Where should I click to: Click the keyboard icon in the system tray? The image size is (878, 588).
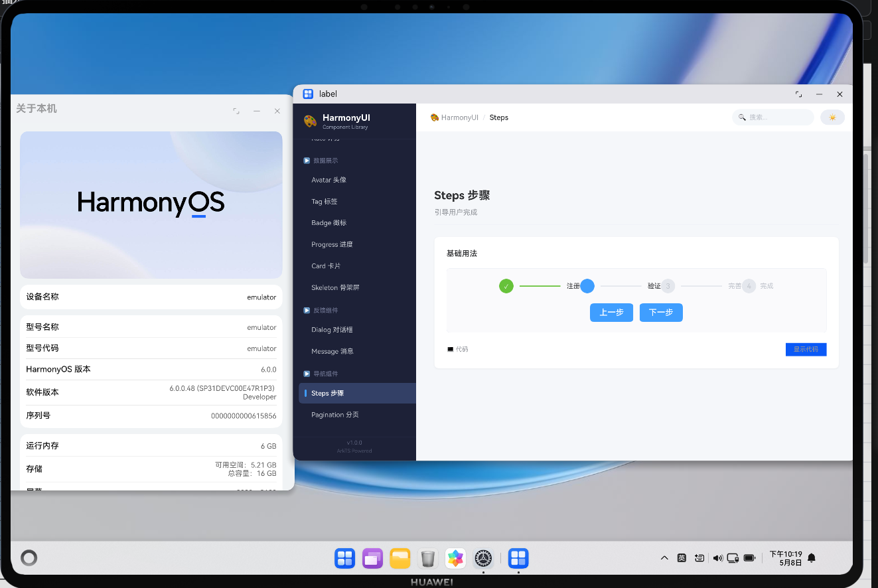(699, 558)
